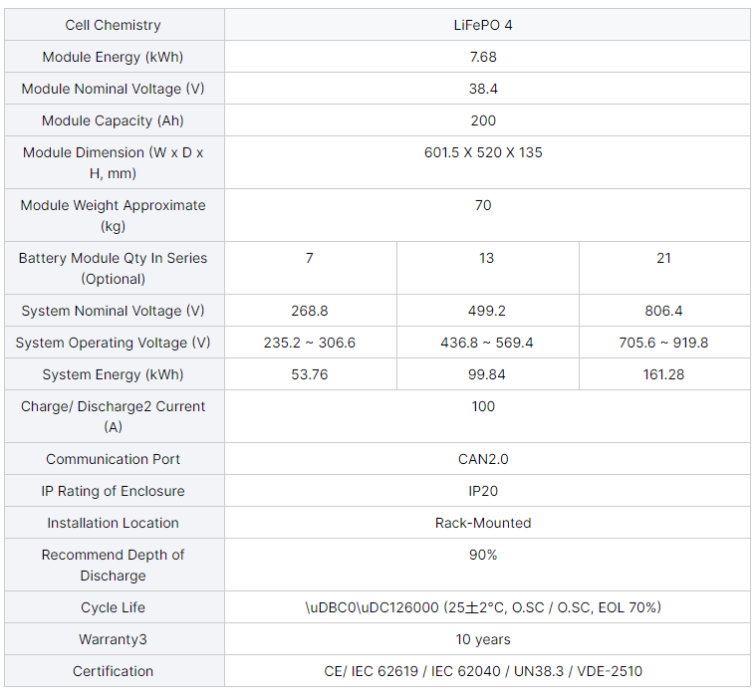Click the 13 modules in series option
756x700 pixels.
coord(487,268)
